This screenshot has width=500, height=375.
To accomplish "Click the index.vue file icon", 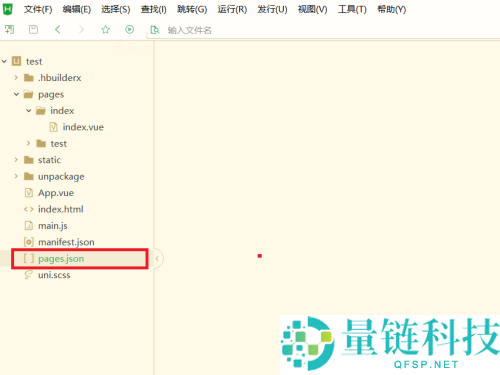I will pyautogui.click(x=53, y=127).
